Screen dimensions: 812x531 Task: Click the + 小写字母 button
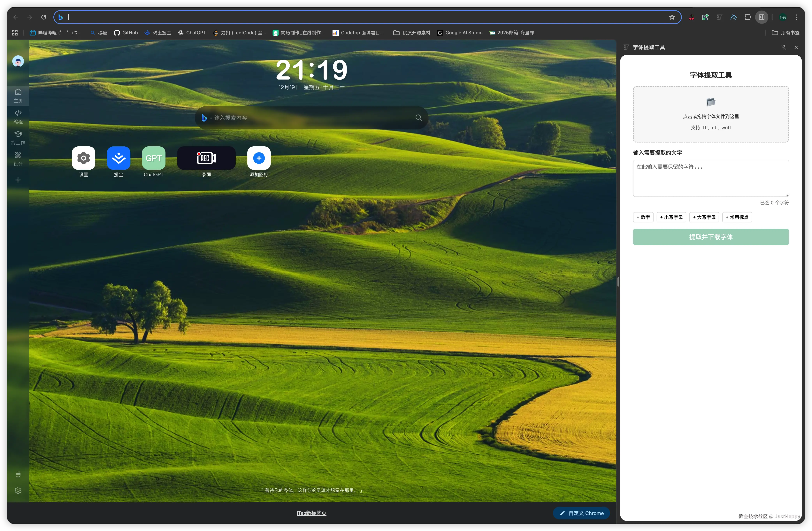coord(671,217)
